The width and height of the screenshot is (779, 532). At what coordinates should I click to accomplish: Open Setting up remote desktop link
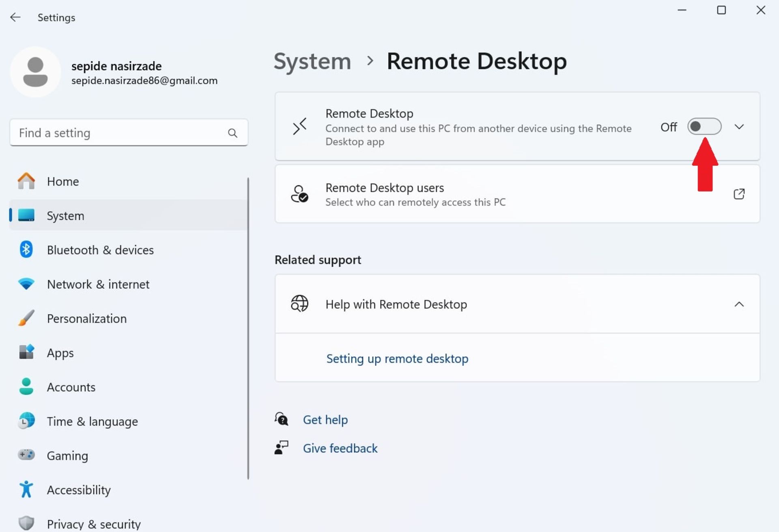(x=397, y=358)
